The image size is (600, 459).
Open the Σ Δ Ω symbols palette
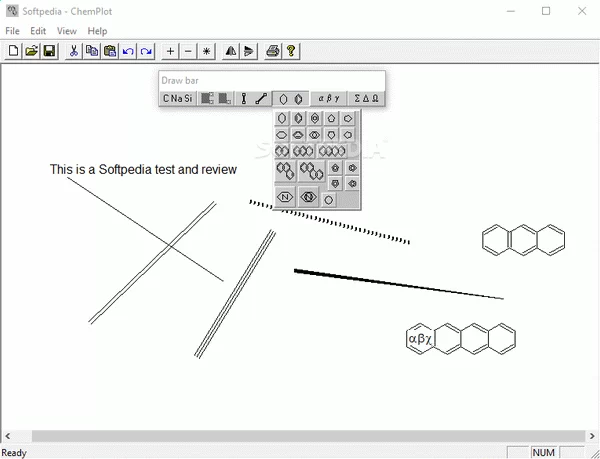pyautogui.click(x=367, y=98)
